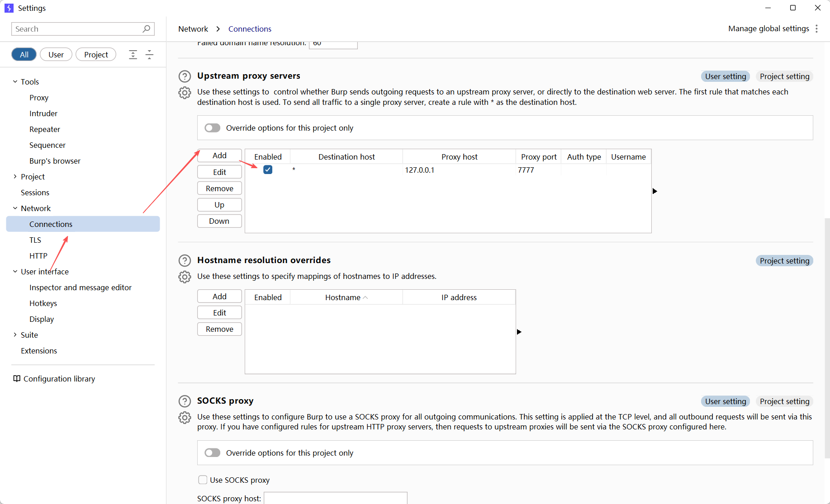Image resolution: width=830 pixels, height=504 pixels.
Task: Open the Sequencer settings page
Action: point(47,145)
